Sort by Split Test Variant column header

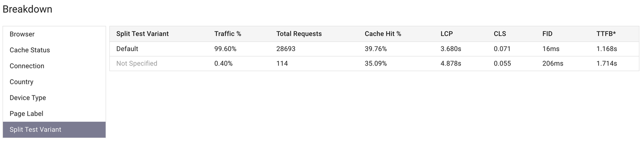(x=142, y=34)
